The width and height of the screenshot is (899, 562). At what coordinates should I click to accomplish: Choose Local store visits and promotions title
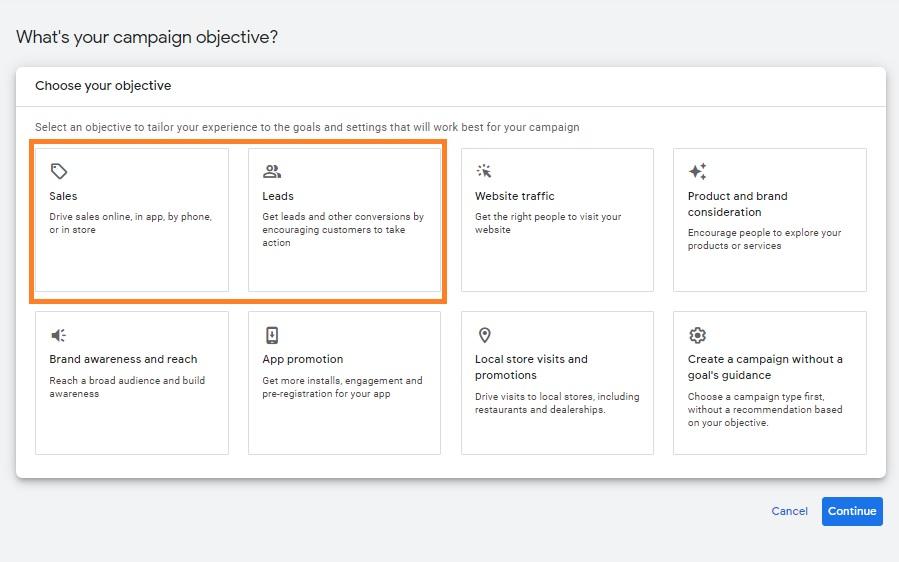click(531, 367)
